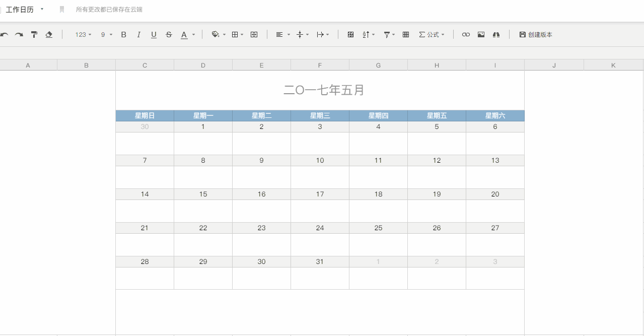
Task: Open the font size 9 dropdown
Action: tap(106, 35)
